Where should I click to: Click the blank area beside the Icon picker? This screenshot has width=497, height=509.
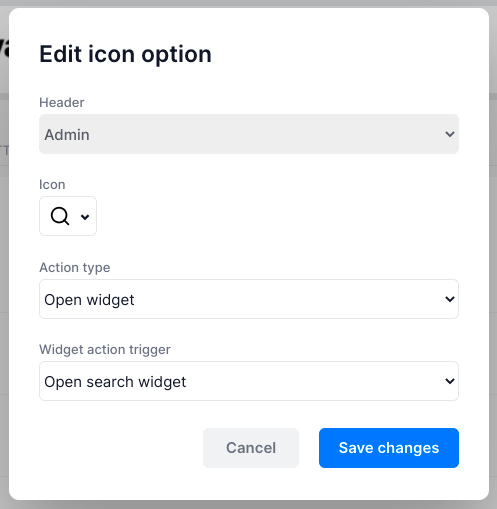click(x=277, y=216)
